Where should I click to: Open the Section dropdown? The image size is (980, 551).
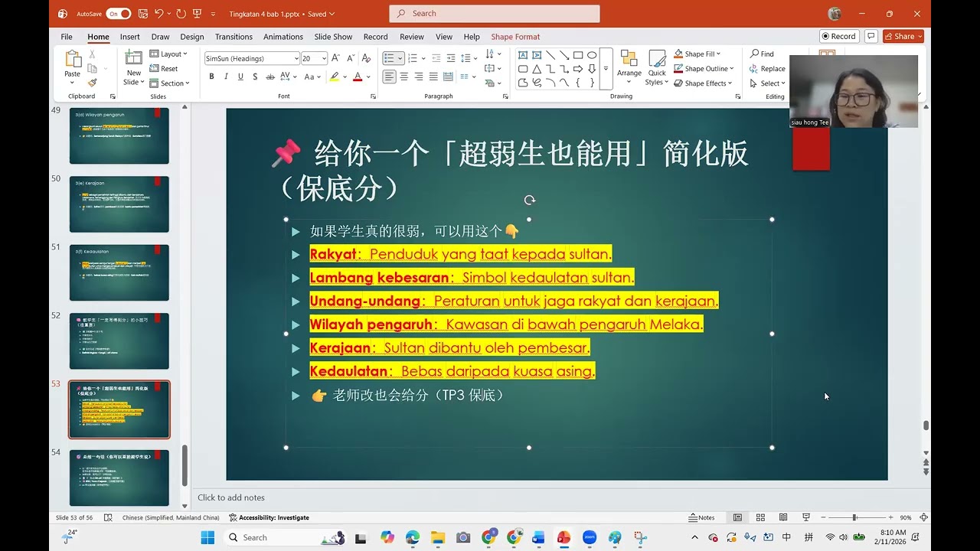click(169, 83)
